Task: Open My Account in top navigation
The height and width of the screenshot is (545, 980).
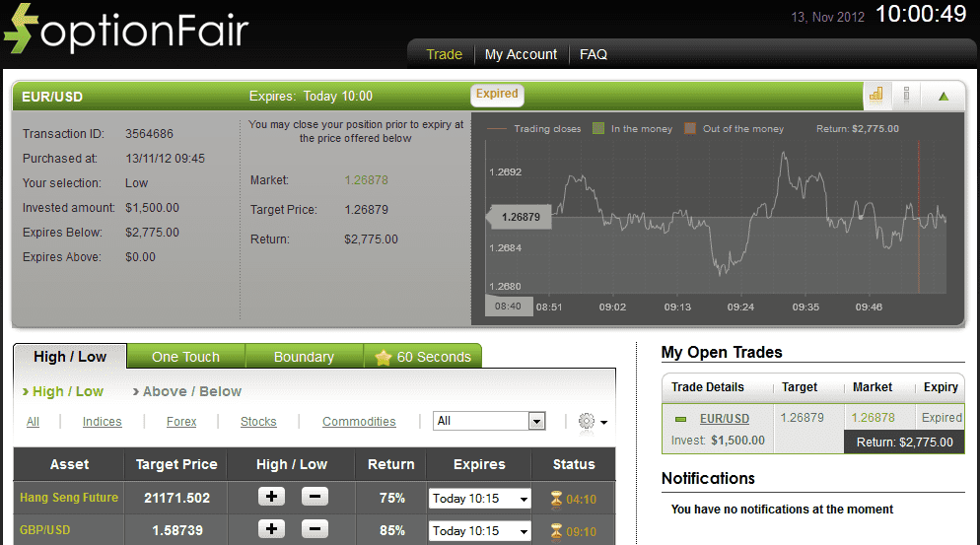Action: 521,54
